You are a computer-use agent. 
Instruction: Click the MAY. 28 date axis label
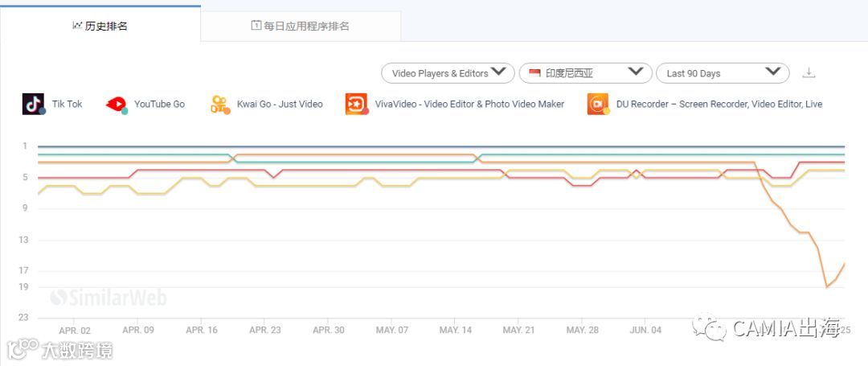click(583, 330)
